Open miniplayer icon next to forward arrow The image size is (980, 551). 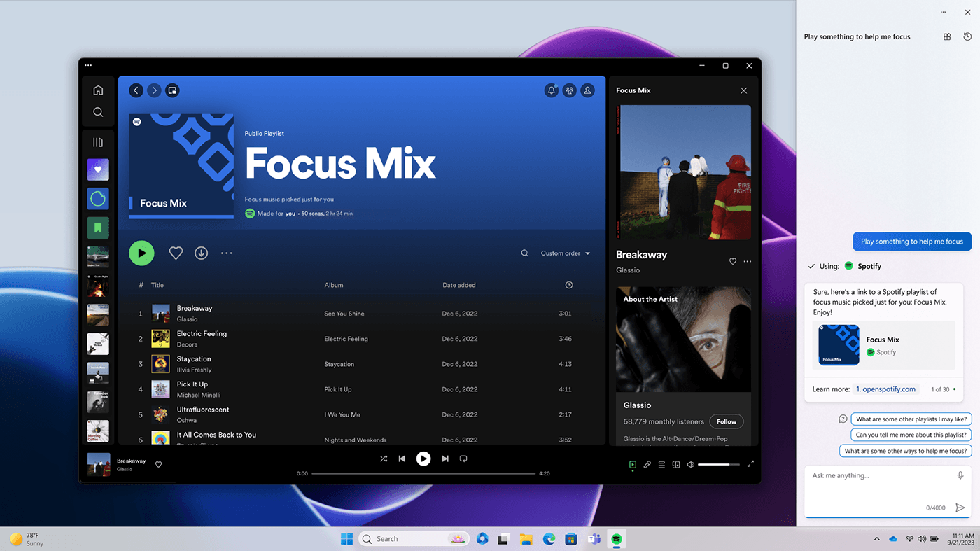click(x=172, y=90)
